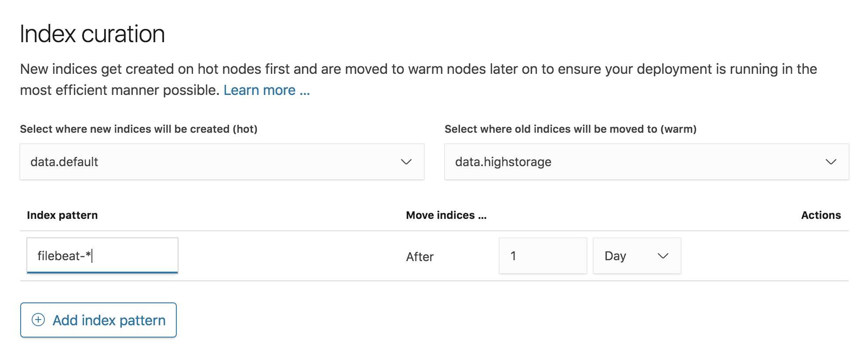This screenshot has height=349, width=868.
Task: Click chevron arrow on data.highstorage selector
Action: click(831, 162)
